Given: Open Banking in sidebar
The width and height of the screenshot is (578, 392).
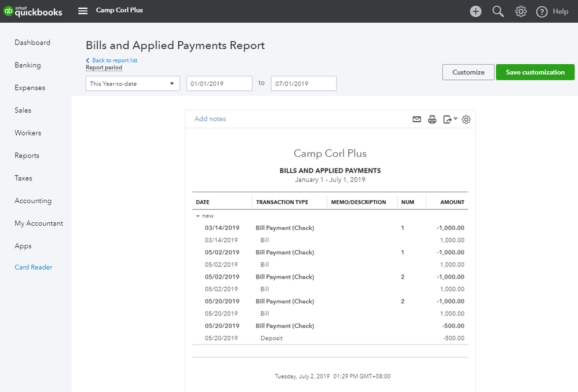Looking at the screenshot, I should [28, 65].
